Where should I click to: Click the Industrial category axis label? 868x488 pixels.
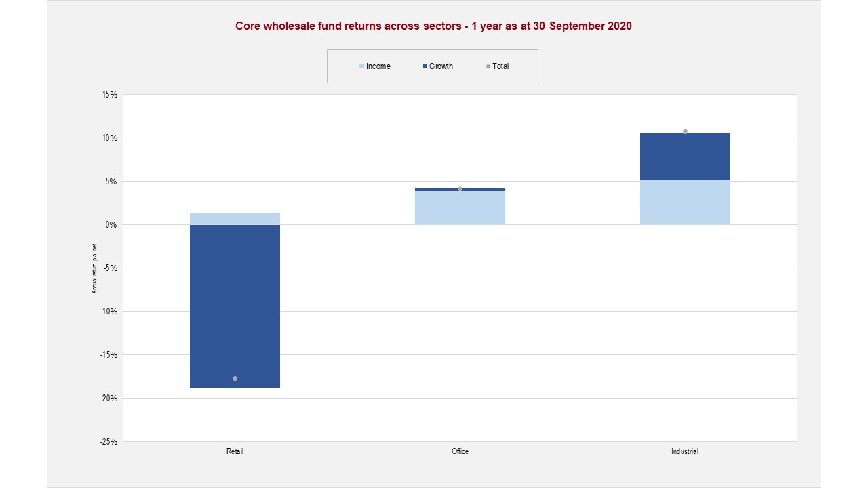click(685, 451)
